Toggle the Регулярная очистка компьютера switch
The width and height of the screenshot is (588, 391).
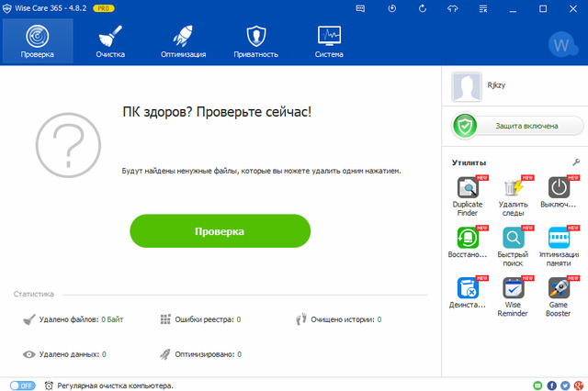[22, 385]
